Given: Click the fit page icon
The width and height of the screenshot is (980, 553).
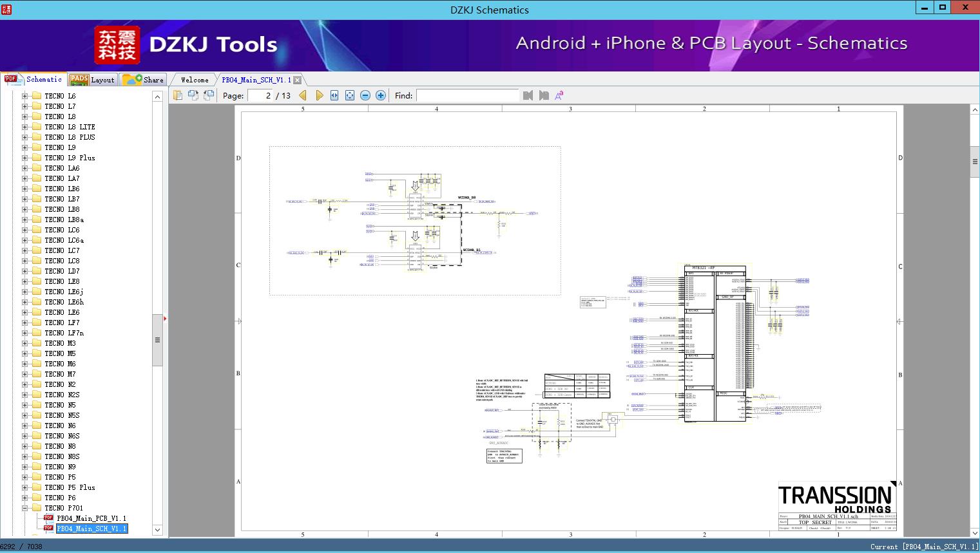Looking at the screenshot, I should 350,95.
